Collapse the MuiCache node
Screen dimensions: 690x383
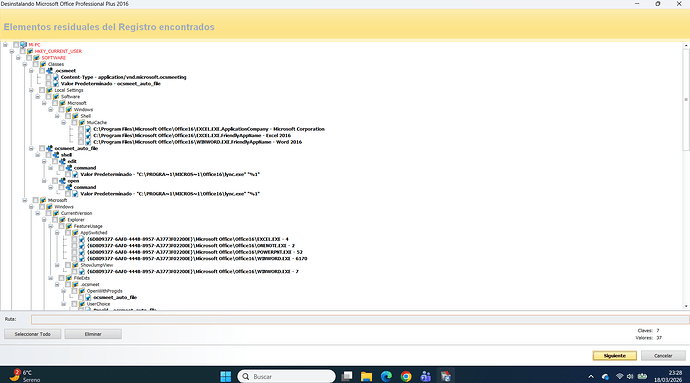63,122
